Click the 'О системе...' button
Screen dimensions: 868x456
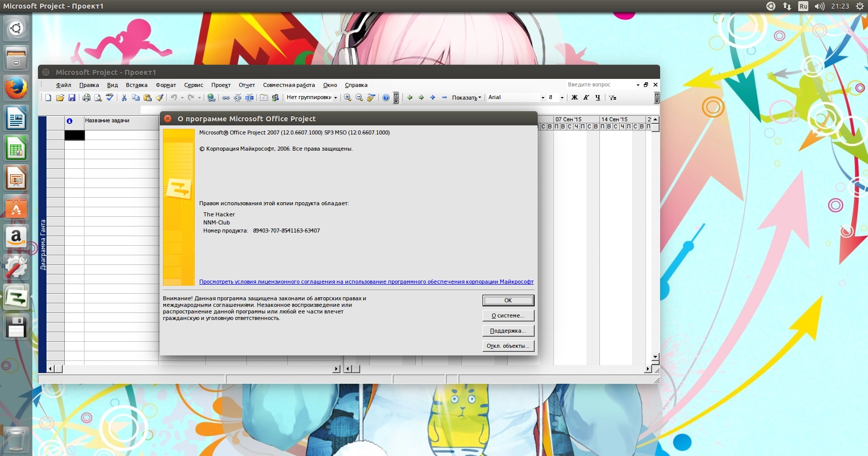coord(508,315)
